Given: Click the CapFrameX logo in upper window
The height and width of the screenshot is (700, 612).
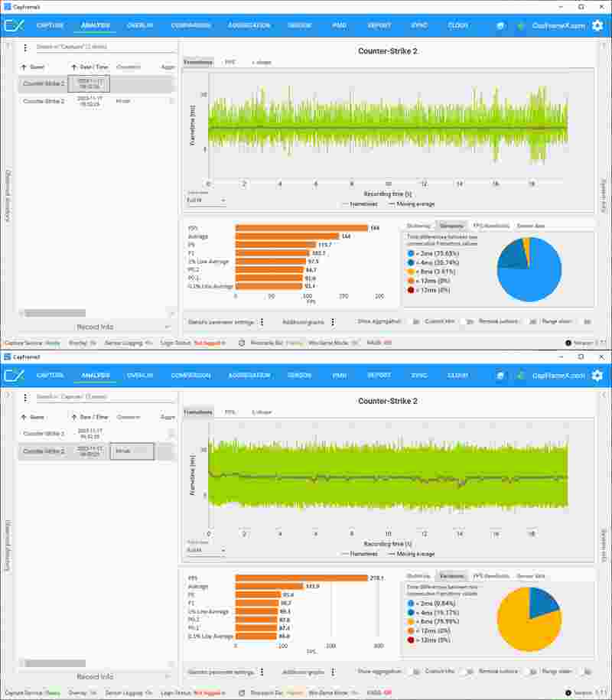Looking at the screenshot, I should [x=14, y=25].
